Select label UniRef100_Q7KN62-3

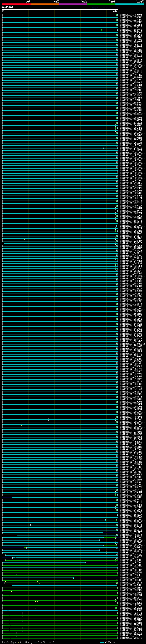[x=132, y=344]
